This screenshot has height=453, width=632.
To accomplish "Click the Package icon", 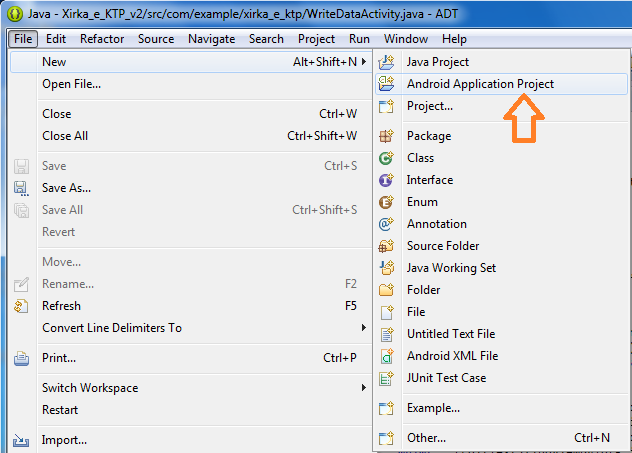I will click(x=386, y=136).
